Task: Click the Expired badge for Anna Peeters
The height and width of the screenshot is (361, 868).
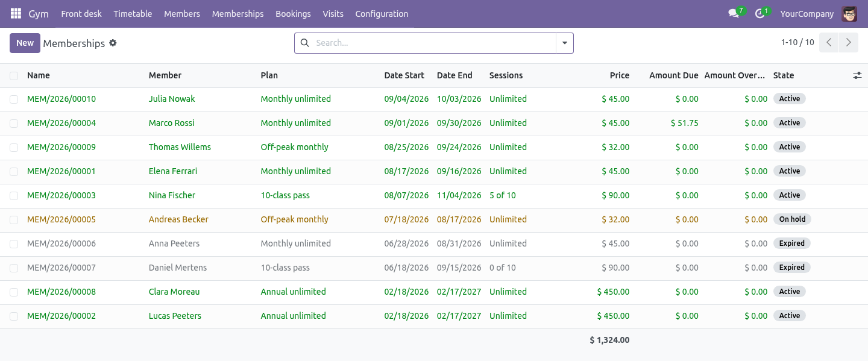Action: (791, 243)
